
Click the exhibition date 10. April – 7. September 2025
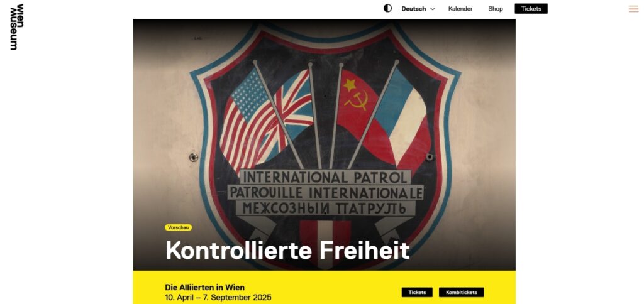[218, 298]
